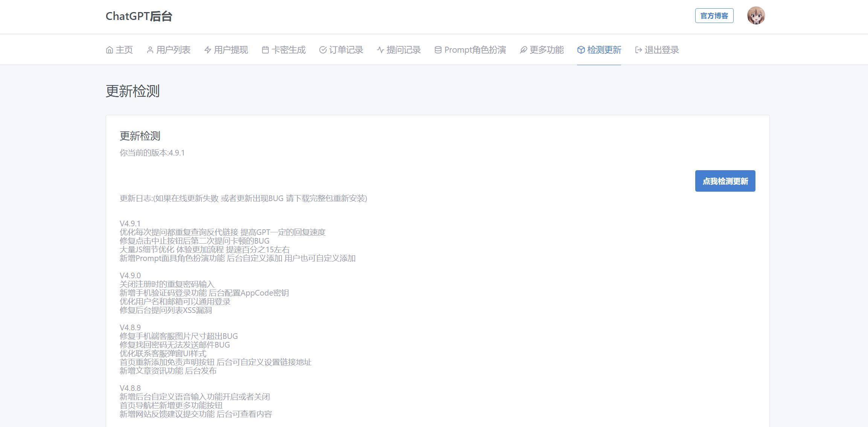Click the 点我检测更新 button
Image resolution: width=868 pixels, height=427 pixels.
(x=725, y=181)
